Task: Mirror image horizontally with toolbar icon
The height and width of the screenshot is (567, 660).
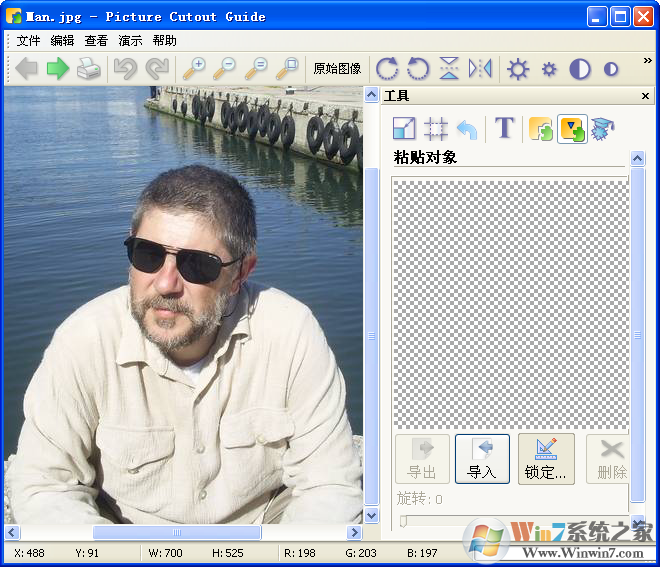Action: point(480,69)
